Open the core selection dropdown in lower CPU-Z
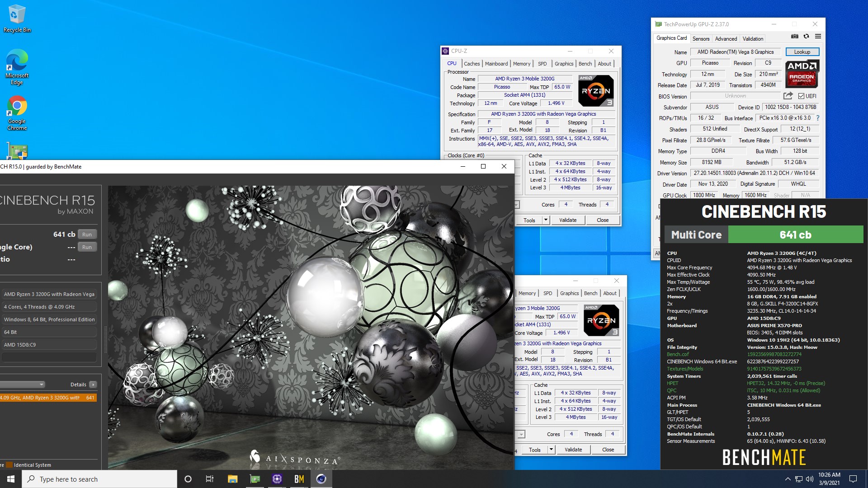The height and width of the screenshot is (488, 868). tap(522, 434)
